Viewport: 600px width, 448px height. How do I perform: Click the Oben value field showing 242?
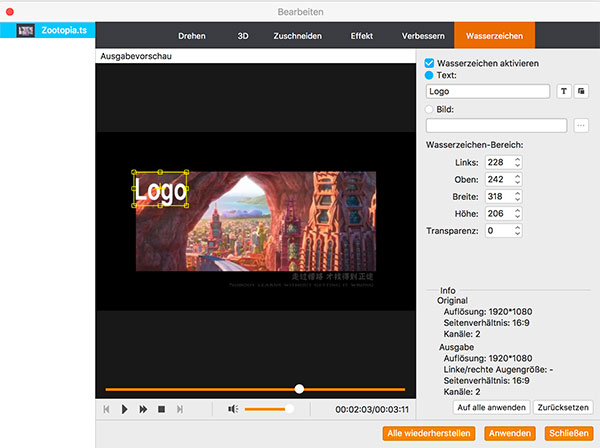pos(499,179)
